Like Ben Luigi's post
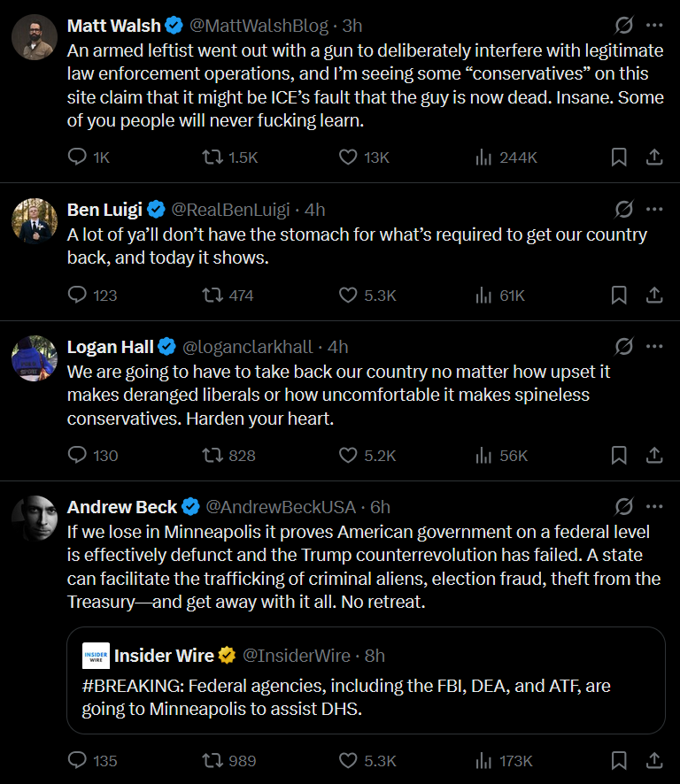Image resolution: width=680 pixels, height=784 pixels. [x=349, y=296]
